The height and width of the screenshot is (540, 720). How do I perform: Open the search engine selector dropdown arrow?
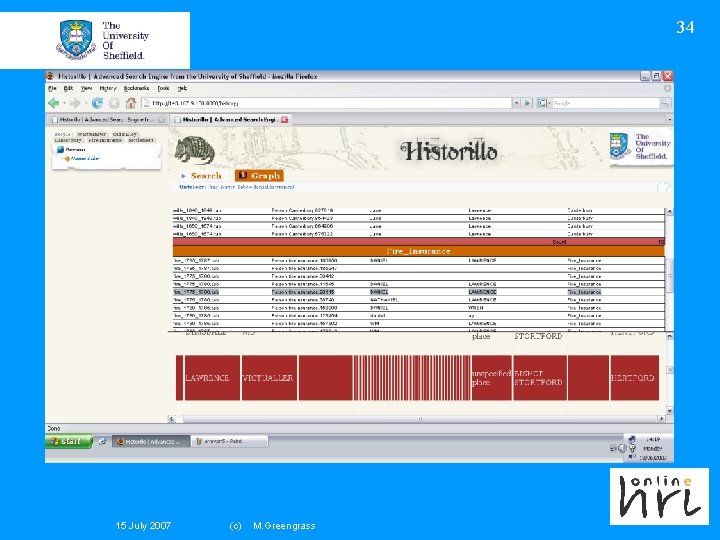549,104
